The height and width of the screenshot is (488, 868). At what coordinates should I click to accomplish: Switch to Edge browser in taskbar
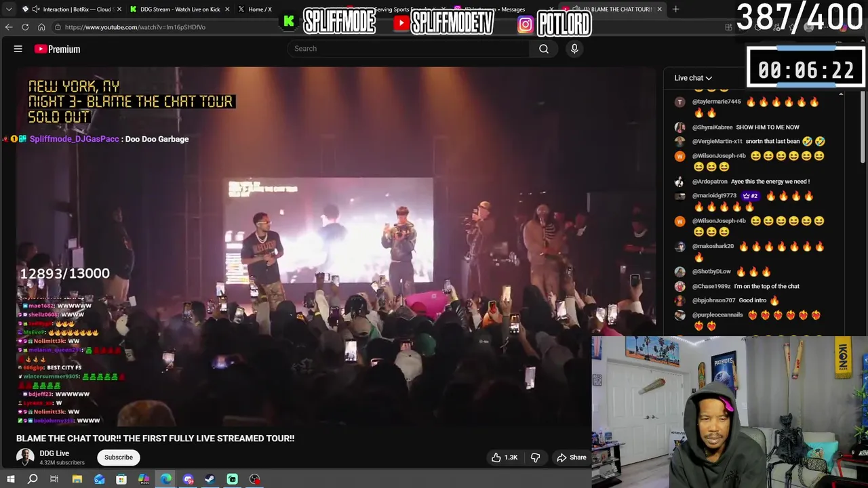tap(166, 479)
